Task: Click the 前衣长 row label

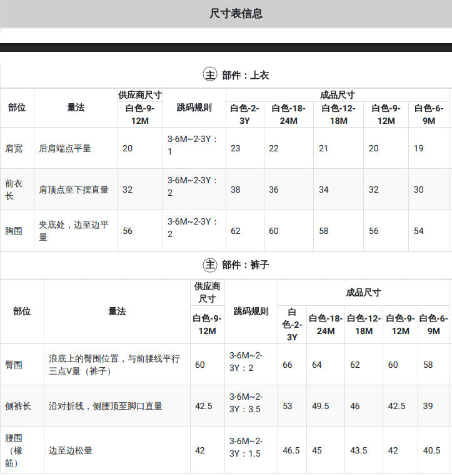Action: [x=13, y=190]
